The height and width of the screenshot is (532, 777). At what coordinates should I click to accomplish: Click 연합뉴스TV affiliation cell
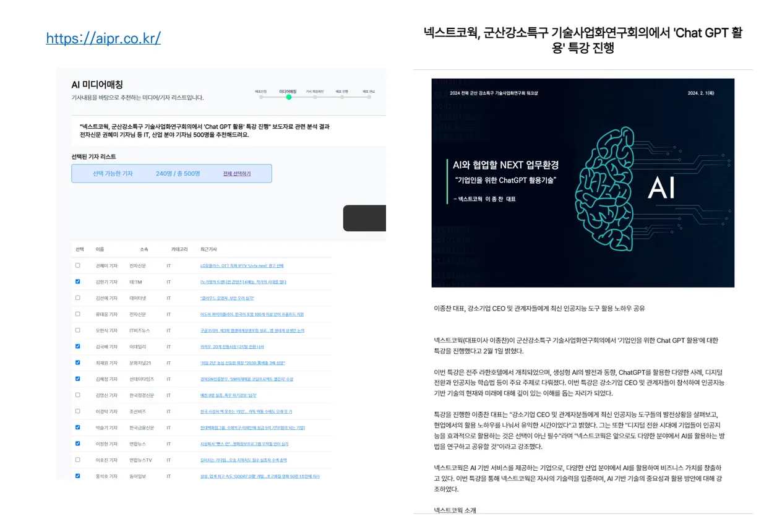pyautogui.click(x=140, y=460)
